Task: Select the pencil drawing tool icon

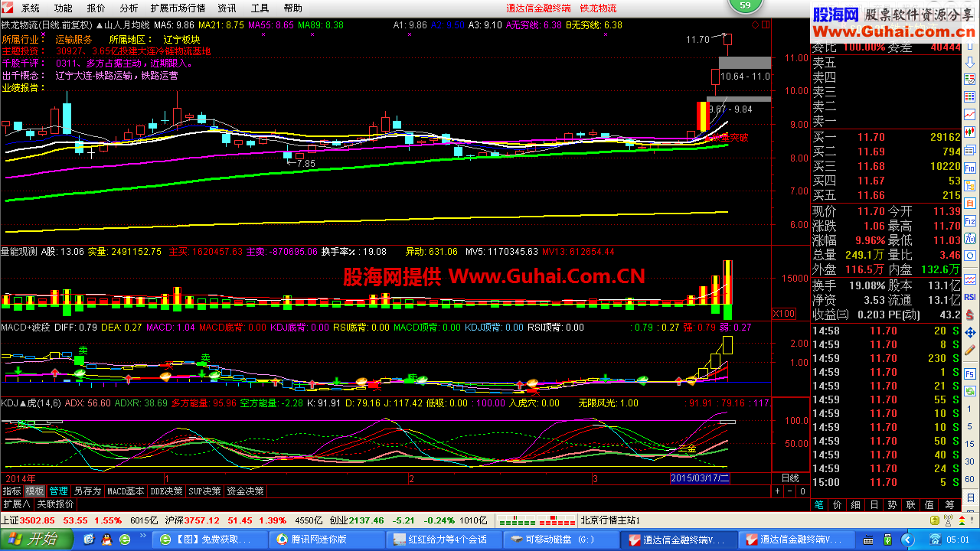Action: click(x=970, y=350)
